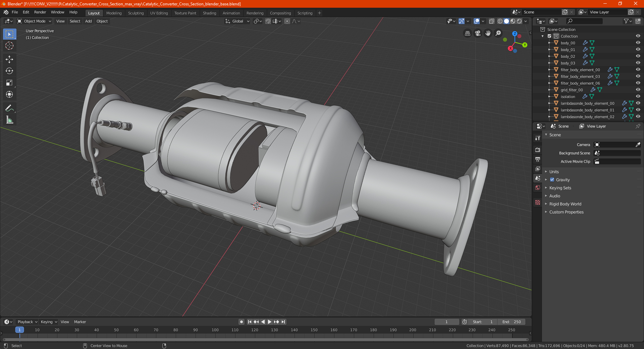Select filter_body_element_03 in outliner
644x349 pixels.
[x=580, y=77]
